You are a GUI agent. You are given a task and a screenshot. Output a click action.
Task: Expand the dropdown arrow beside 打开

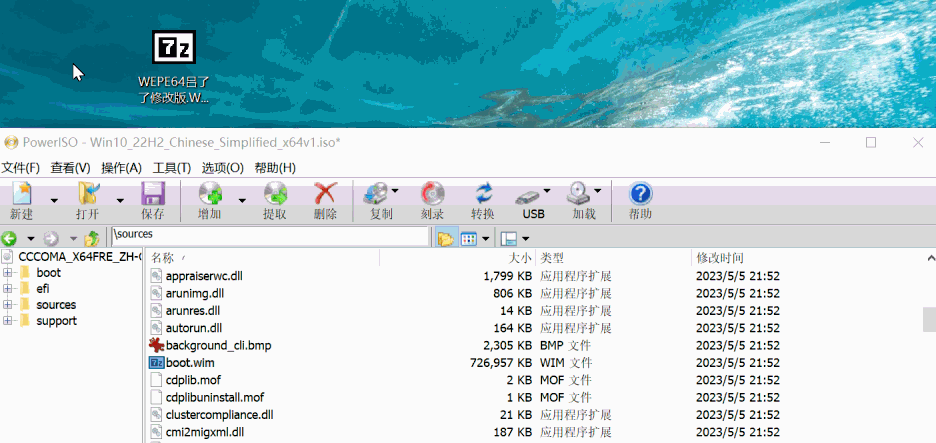[x=120, y=201]
